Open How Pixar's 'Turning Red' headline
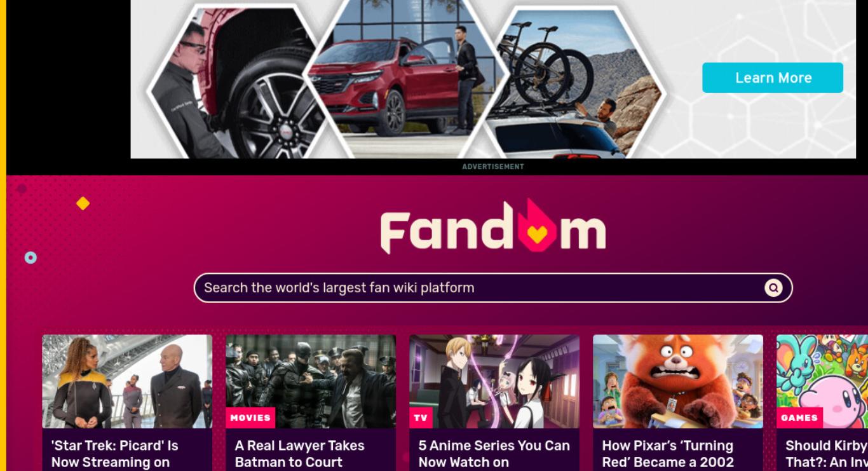The width and height of the screenshot is (868, 471). click(x=668, y=454)
